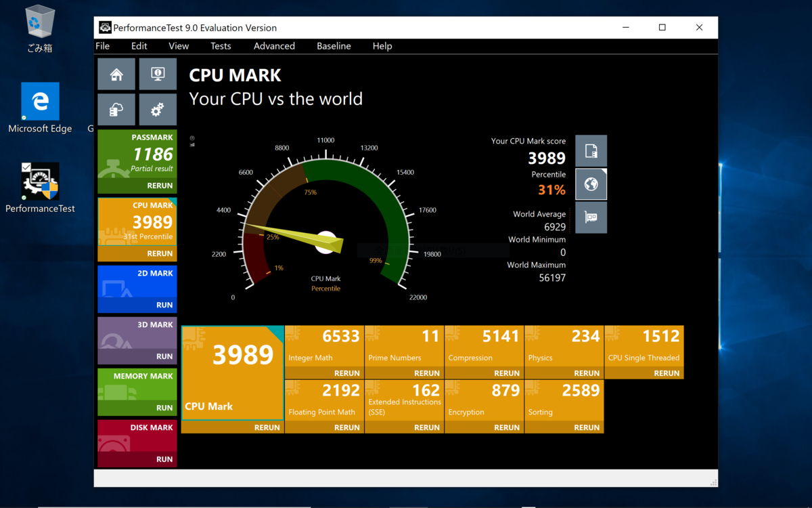Open the PerformanceTest desktop shortcut

coord(40,188)
